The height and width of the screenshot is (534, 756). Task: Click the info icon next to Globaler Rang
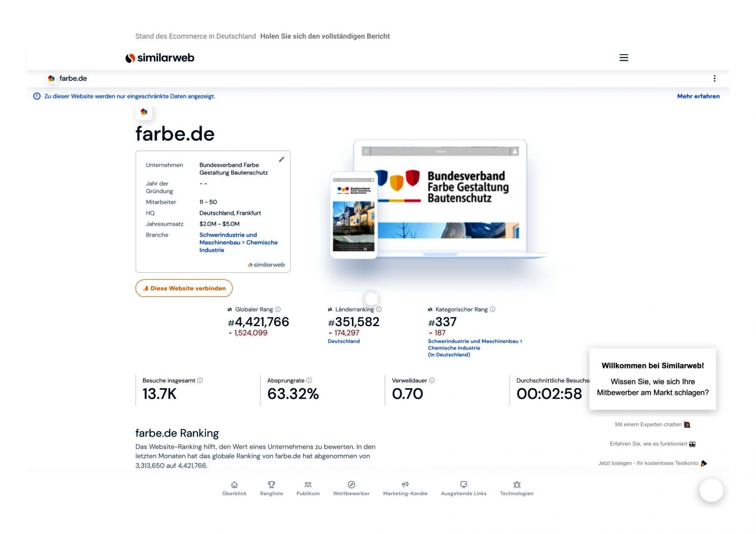coord(278,309)
